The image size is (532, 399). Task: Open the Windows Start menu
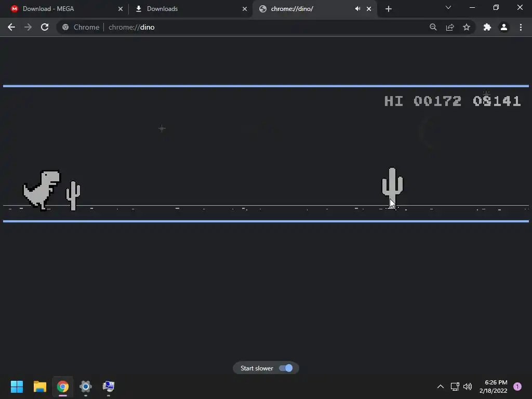(17, 387)
